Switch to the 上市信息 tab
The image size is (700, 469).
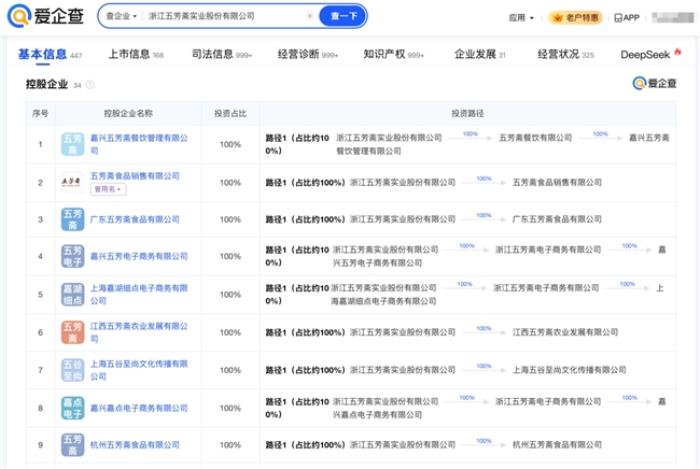coord(136,54)
